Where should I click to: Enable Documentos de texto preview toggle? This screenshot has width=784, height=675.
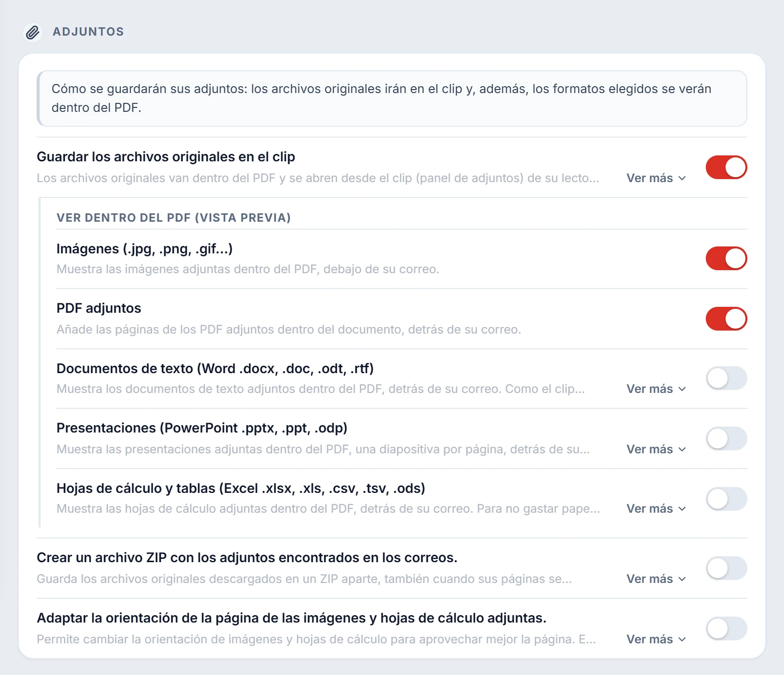click(726, 379)
